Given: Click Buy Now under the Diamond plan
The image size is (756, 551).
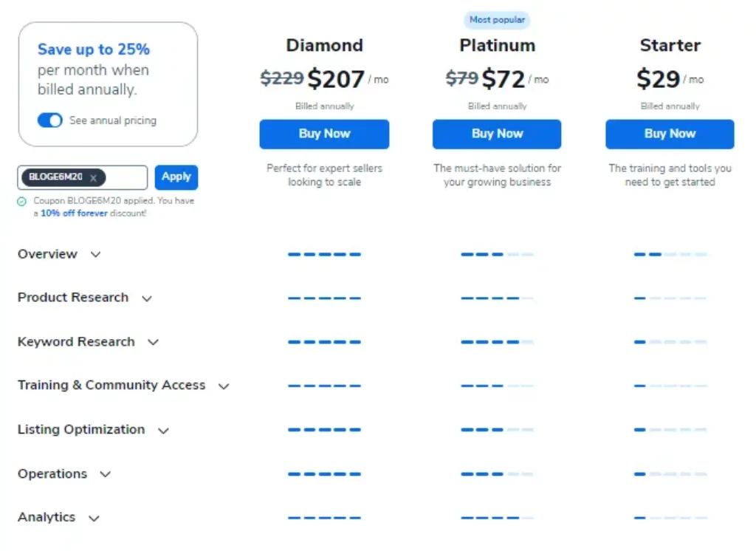Looking at the screenshot, I should pos(324,134).
